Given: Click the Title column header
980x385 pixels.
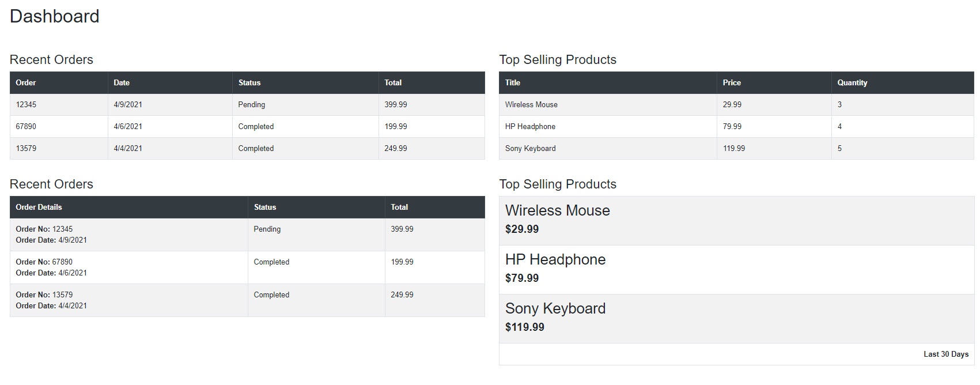Looking at the screenshot, I should (513, 82).
